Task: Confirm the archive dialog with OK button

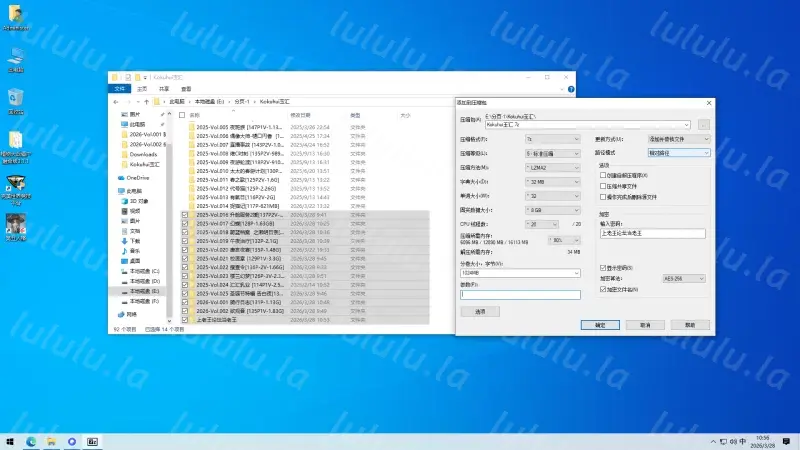Action: coord(600,325)
